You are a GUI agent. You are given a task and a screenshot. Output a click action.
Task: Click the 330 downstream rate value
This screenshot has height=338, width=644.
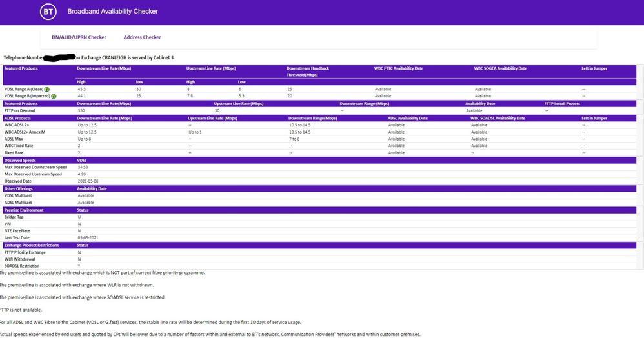pos(81,110)
